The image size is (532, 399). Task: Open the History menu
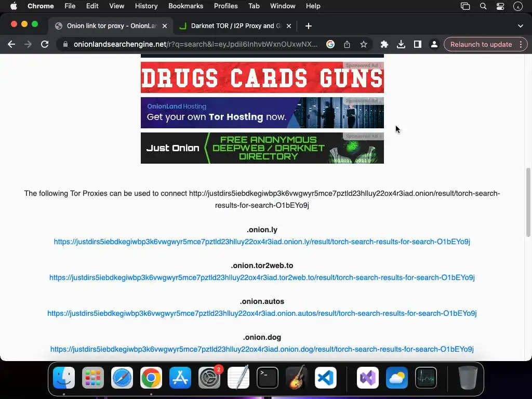pyautogui.click(x=146, y=6)
